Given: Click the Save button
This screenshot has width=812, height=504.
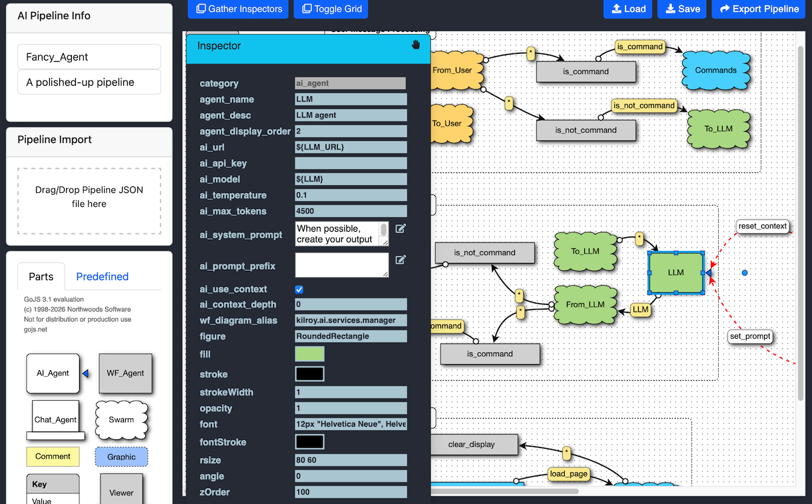Looking at the screenshot, I should (681, 9).
